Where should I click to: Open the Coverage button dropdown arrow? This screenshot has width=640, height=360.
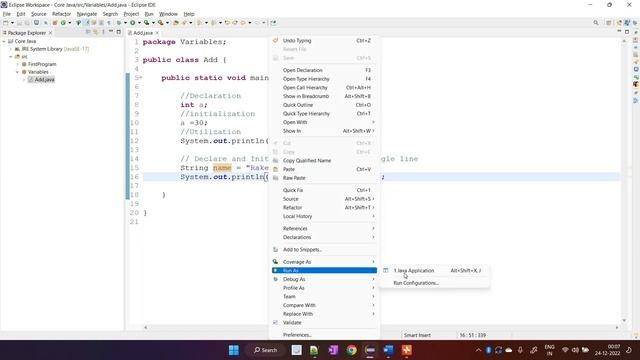coord(153,23)
